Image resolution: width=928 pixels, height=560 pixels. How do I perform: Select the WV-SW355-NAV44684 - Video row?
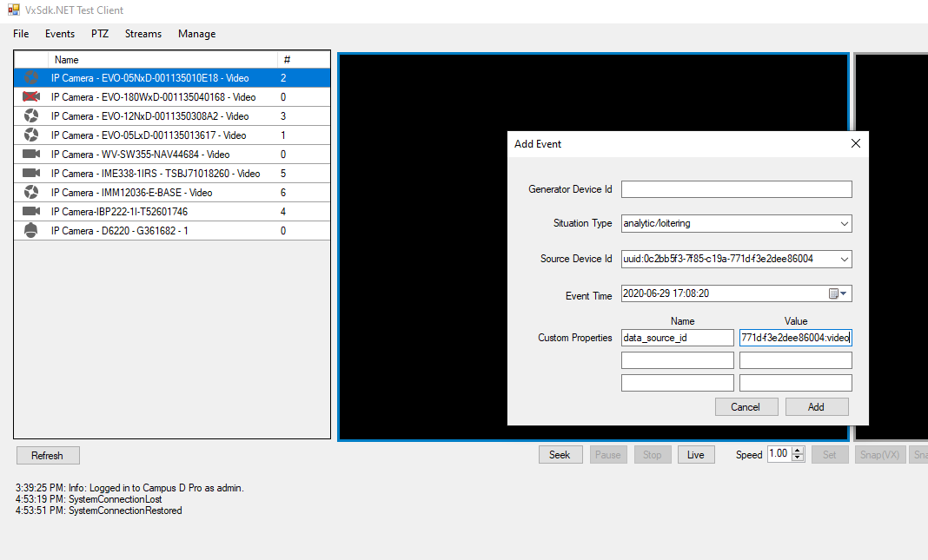(172, 154)
